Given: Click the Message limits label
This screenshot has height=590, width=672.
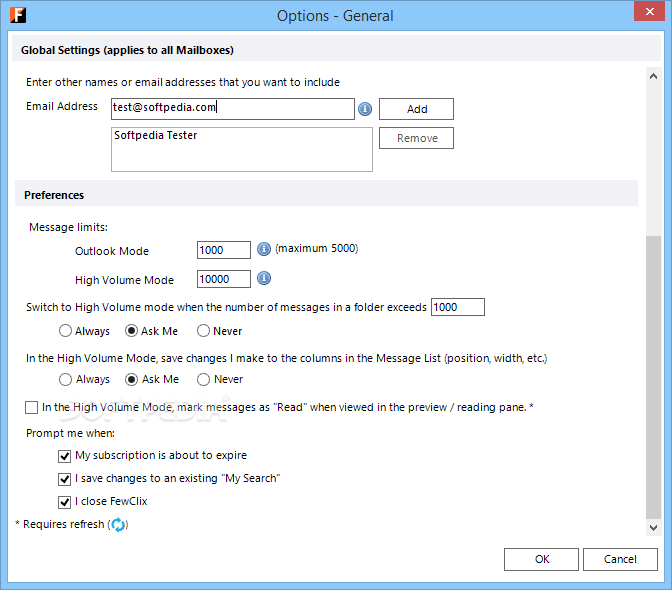Looking at the screenshot, I should point(69,227).
